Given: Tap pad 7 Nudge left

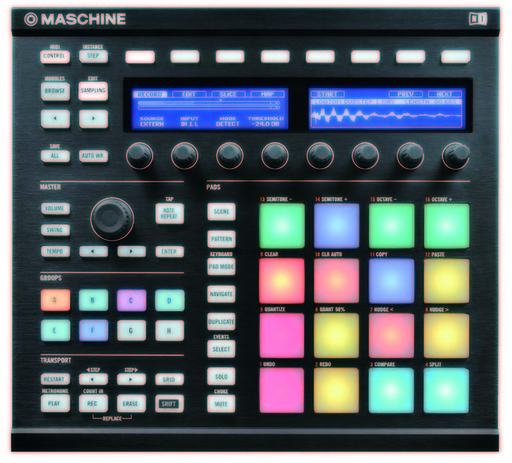Looking at the screenshot, I should (x=392, y=336).
